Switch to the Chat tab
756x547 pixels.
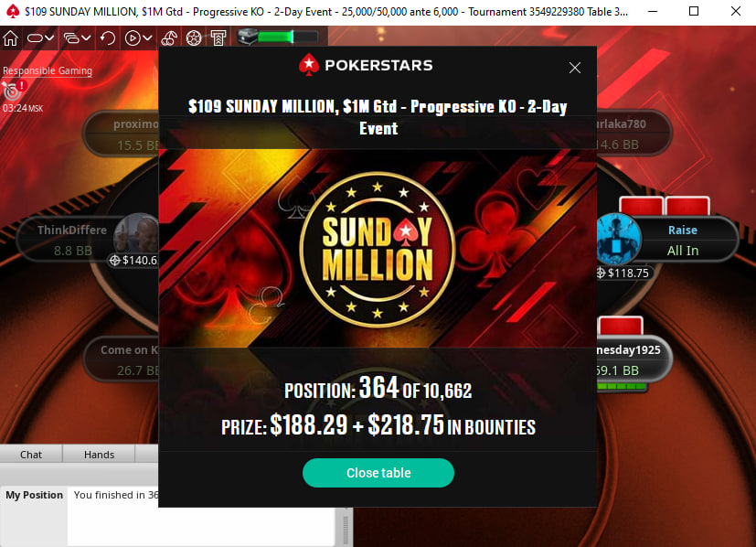click(31, 455)
